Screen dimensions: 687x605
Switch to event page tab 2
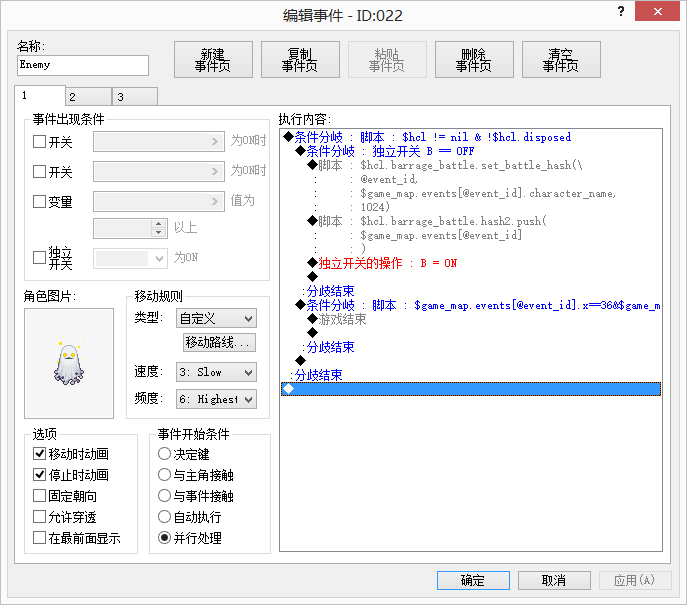tap(89, 97)
